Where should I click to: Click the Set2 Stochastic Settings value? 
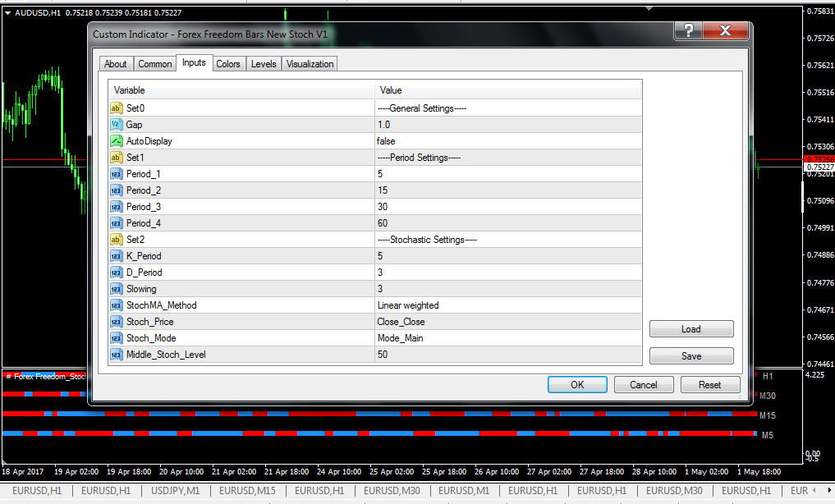[x=427, y=240]
